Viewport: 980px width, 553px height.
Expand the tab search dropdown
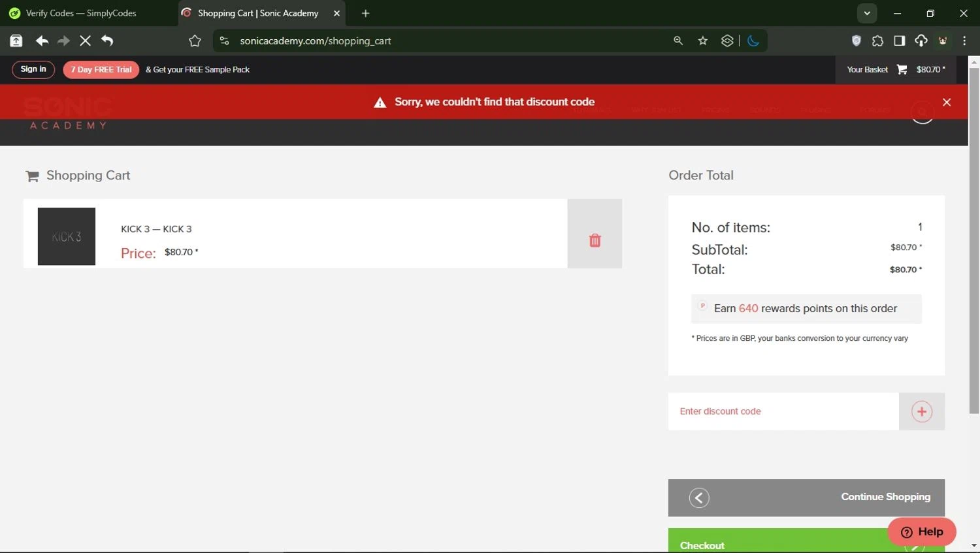867,13
